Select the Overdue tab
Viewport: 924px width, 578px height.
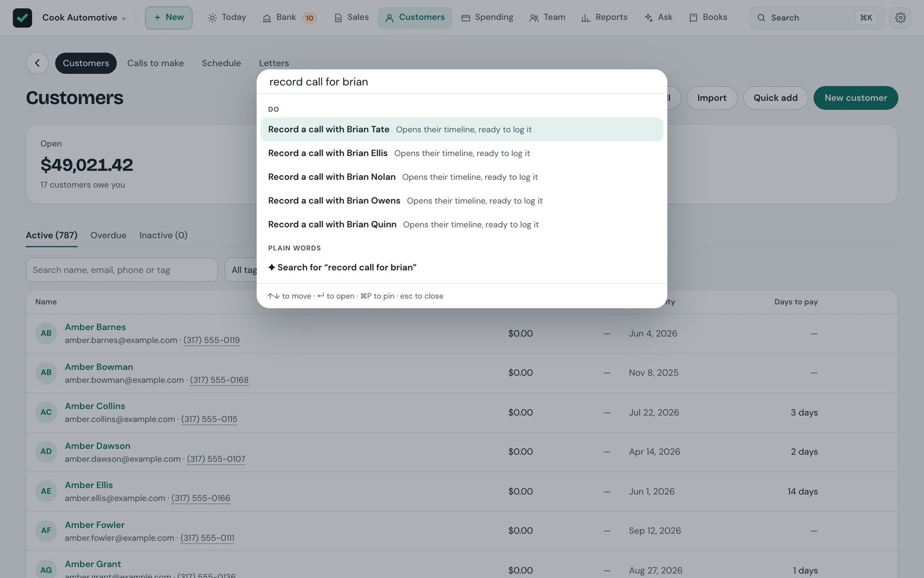[108, 235]
